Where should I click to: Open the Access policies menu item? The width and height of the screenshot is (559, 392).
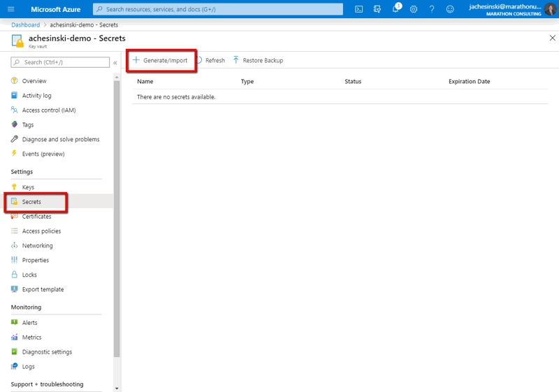(41, 231)
